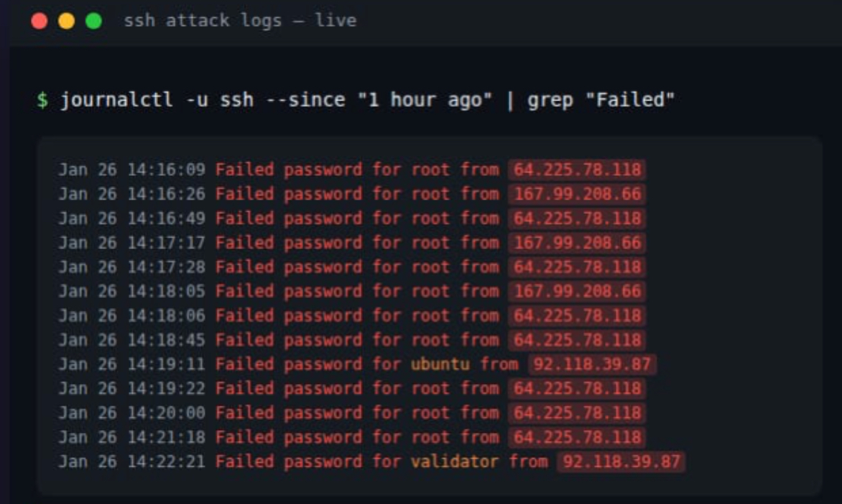Click the green maximize window button
This screenshot has height=504, width=842.
(x=93, y=21)
